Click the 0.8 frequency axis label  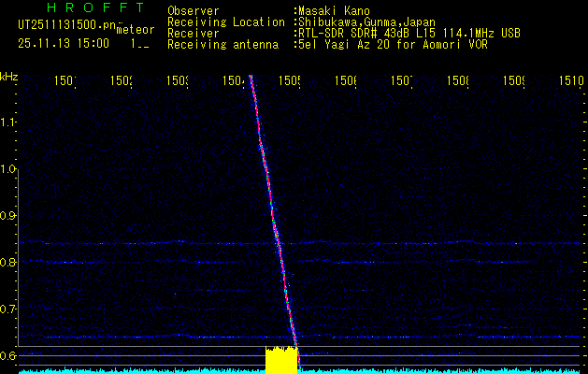[8, 263]
